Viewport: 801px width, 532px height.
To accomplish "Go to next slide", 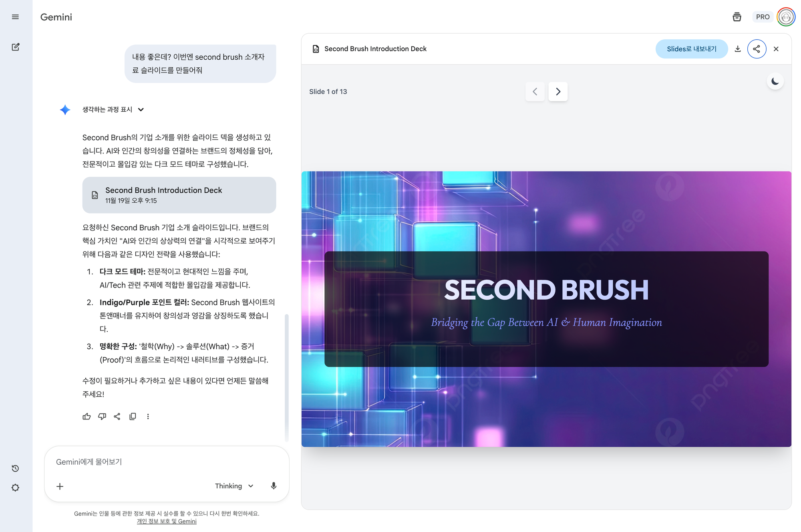I will (558, 92).
